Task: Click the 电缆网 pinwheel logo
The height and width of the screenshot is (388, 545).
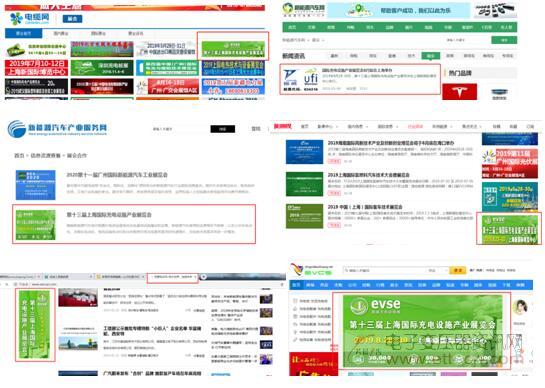Action: pyautogui.click(x=16, y=18)
